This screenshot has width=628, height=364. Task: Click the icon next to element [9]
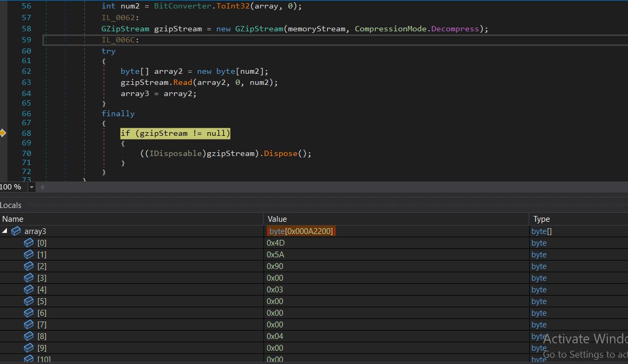click(29, 348)
